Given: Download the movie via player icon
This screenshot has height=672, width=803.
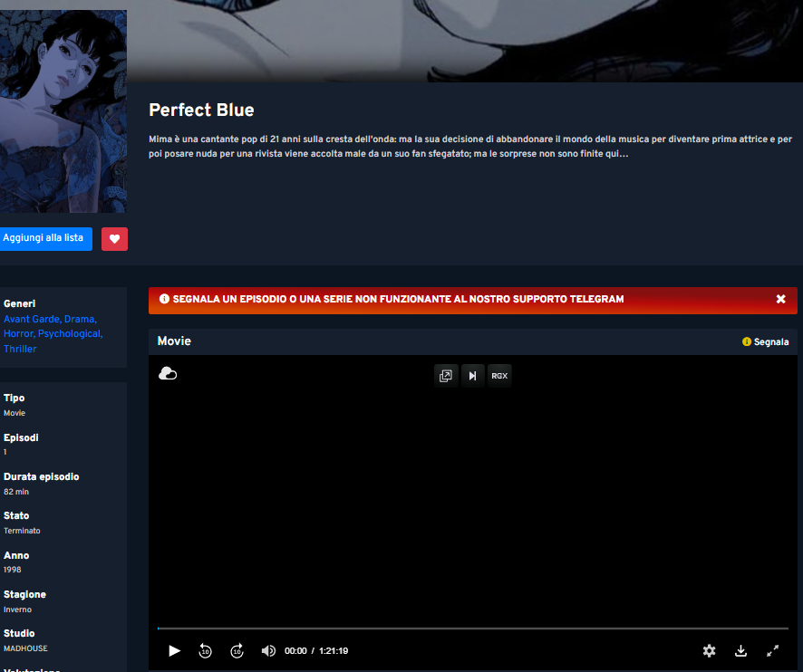Looking at the screenshot, I should coord(740,650).
